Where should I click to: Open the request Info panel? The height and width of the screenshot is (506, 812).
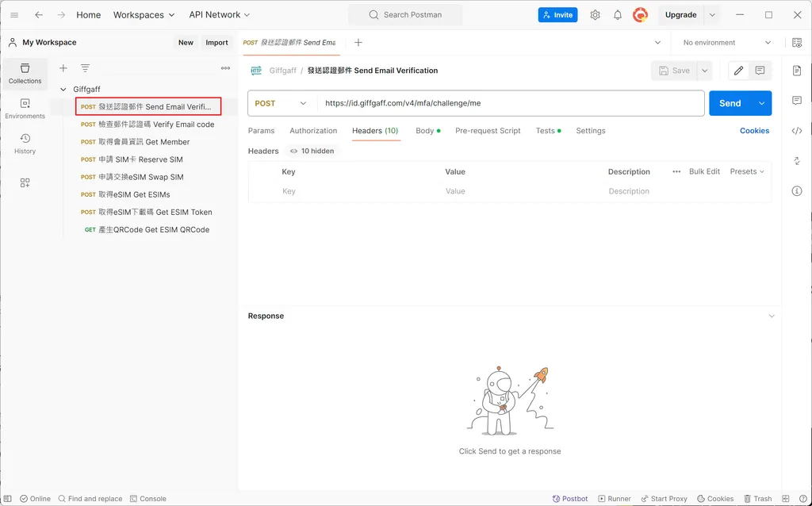pos(797,190)
